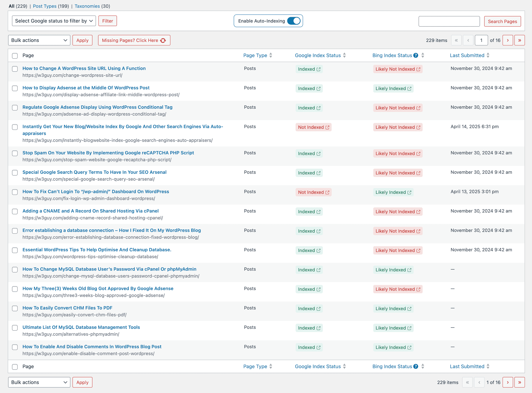The height and width of the screenshot is (393, 532).
Task: Go to next page using top arrow
Action: (508, 40)
